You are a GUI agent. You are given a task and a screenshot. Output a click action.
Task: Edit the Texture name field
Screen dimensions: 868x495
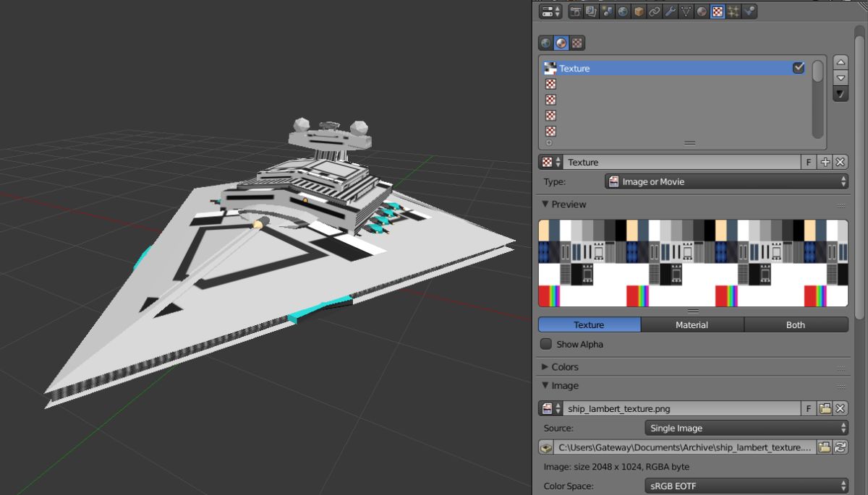point(683,163)
